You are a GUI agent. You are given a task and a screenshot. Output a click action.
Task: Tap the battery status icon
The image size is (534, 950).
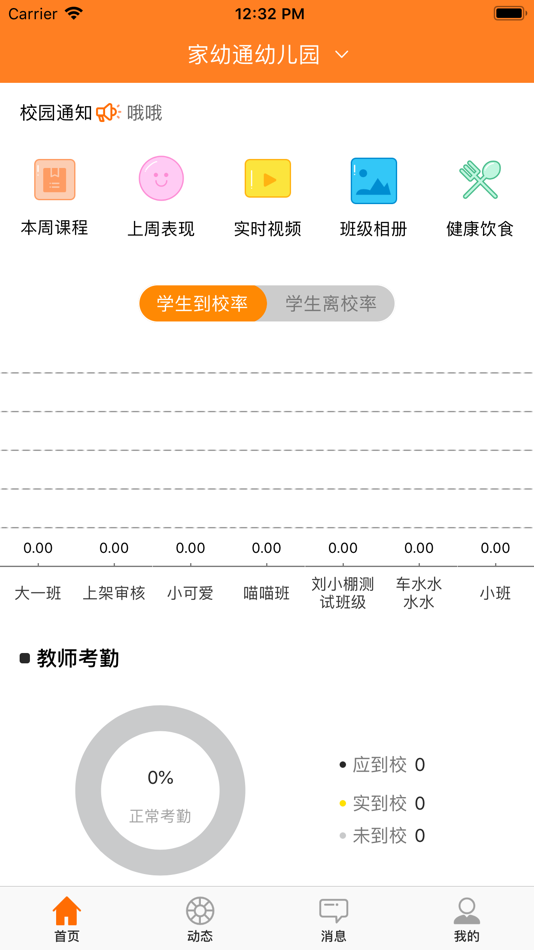point(509,13)
